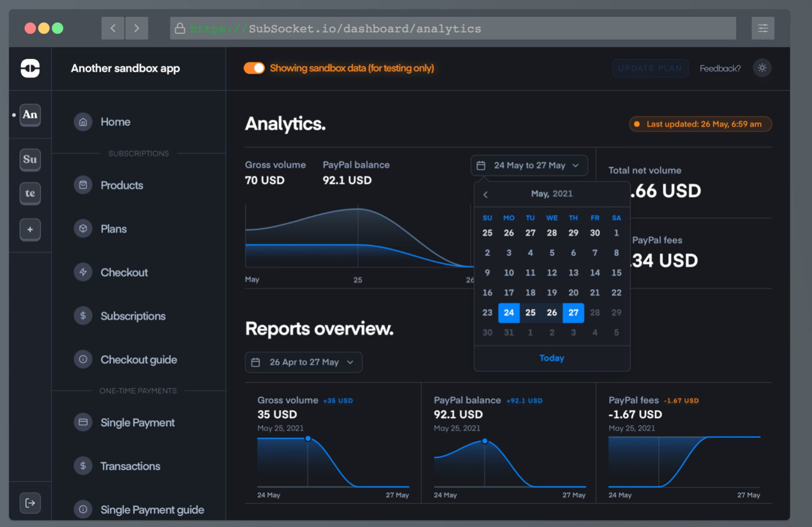Add a new app with plus icon
The image size is (812, 527).
(x=30, y=229)
